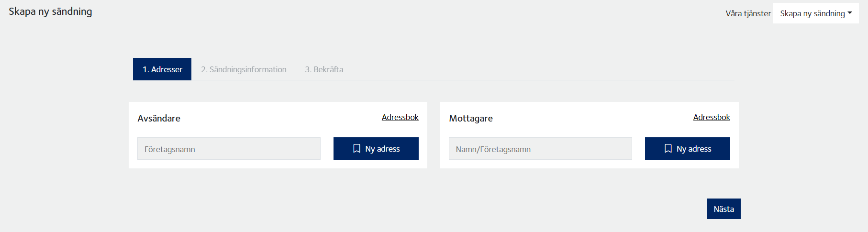Click the caret arrow beside Skapa ny sändning

850,13
